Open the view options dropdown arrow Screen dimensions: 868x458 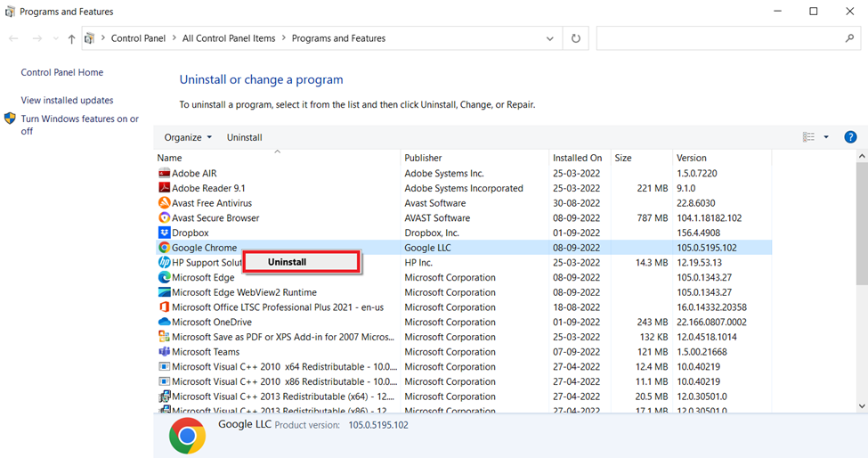pos(826,137)
